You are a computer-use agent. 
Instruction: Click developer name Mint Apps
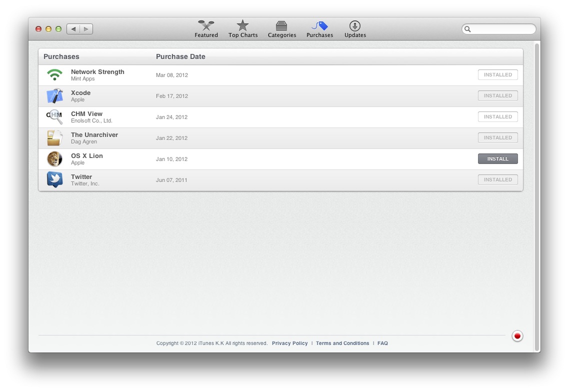(82, 79)
